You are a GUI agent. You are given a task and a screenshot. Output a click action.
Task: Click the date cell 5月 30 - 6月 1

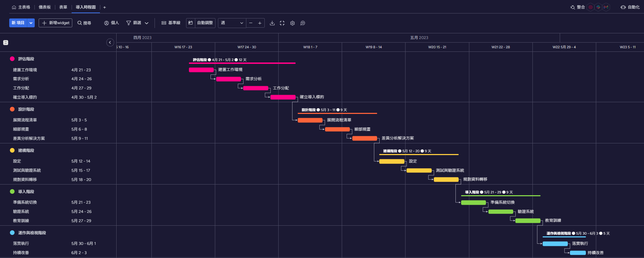[x=84, y=243]
